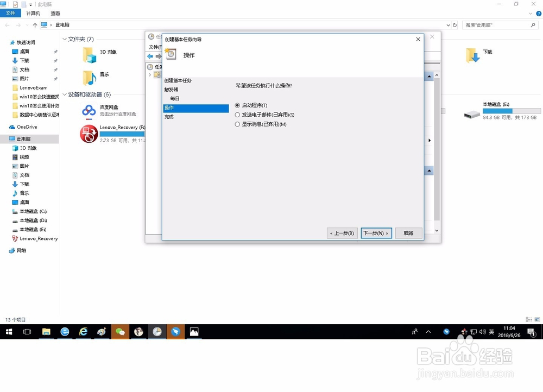
Task: Open Photos app from taskbar
Action: tap(194, 332)
